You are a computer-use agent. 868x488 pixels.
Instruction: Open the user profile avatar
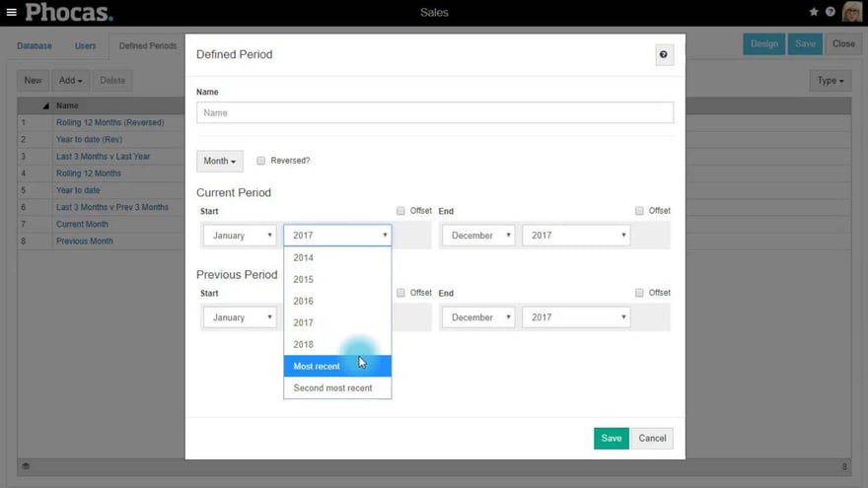click(852, 12)
